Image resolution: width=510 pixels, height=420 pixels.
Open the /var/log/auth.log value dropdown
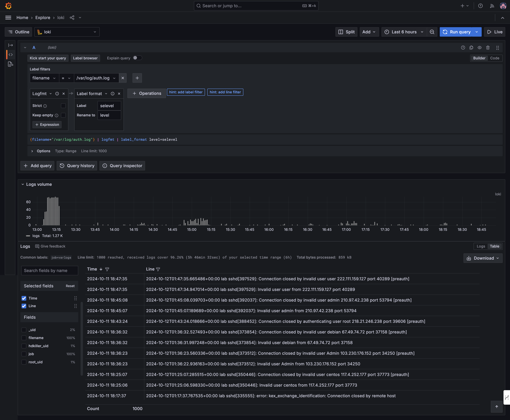(x=96, y=78)
